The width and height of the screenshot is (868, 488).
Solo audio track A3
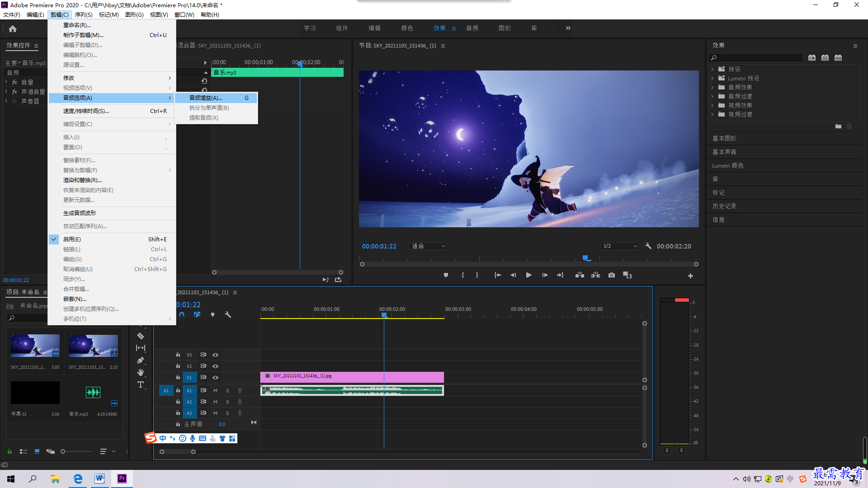[x=227, y=413]
